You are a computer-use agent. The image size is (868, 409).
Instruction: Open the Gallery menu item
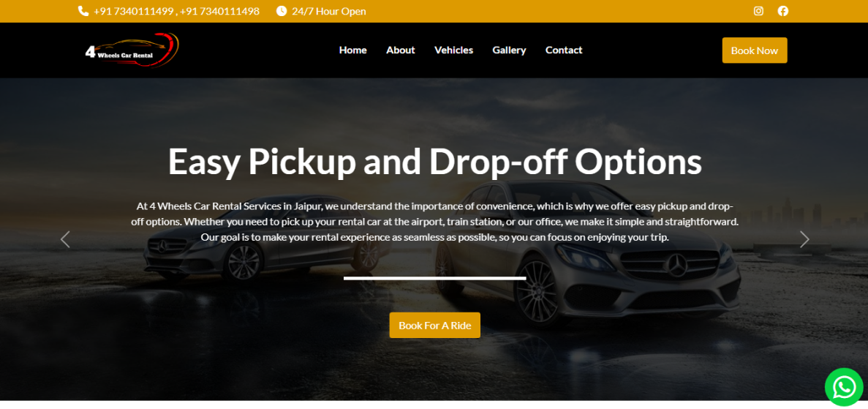(509, 50)
